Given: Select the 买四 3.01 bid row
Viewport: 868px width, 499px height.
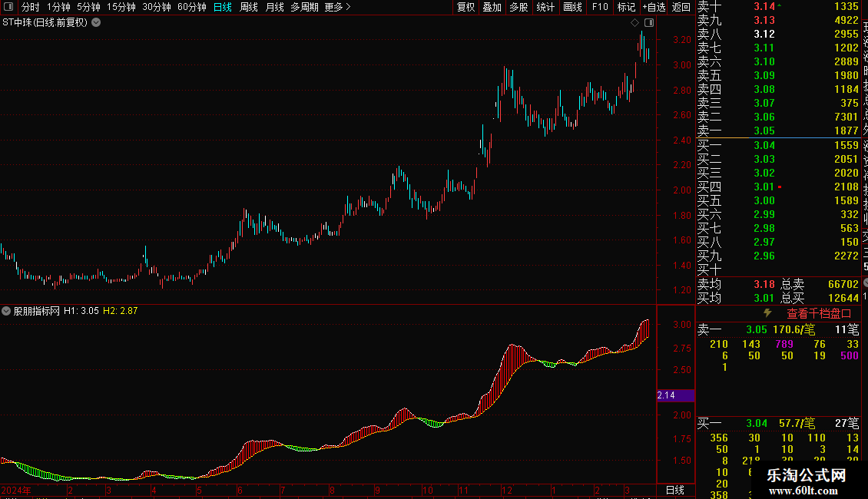Looking at the screenshot, I should (x=778, y=187).
